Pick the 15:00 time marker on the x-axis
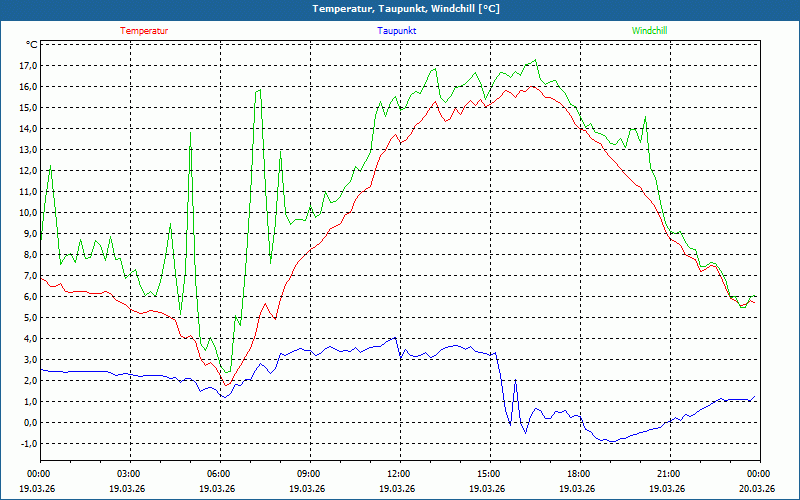This screenshot has height=500, width=800. coord(489,474)
